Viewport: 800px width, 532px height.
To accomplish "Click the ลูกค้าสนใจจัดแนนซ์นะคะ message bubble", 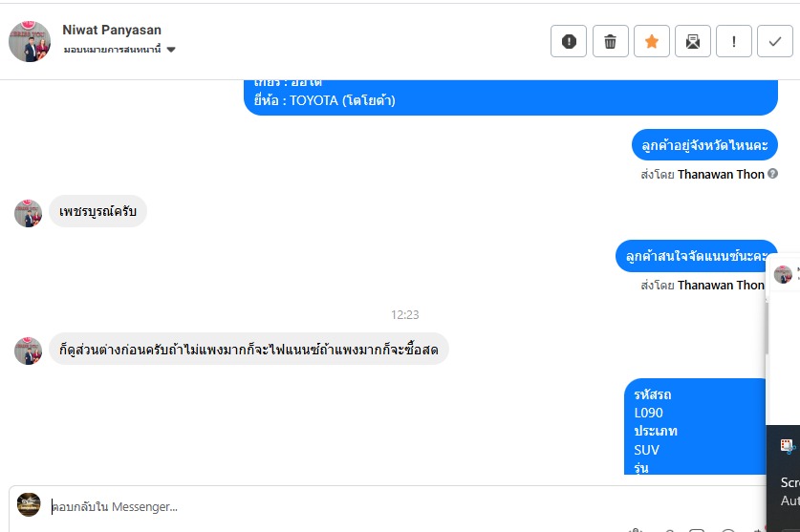I will click(695, 256).
